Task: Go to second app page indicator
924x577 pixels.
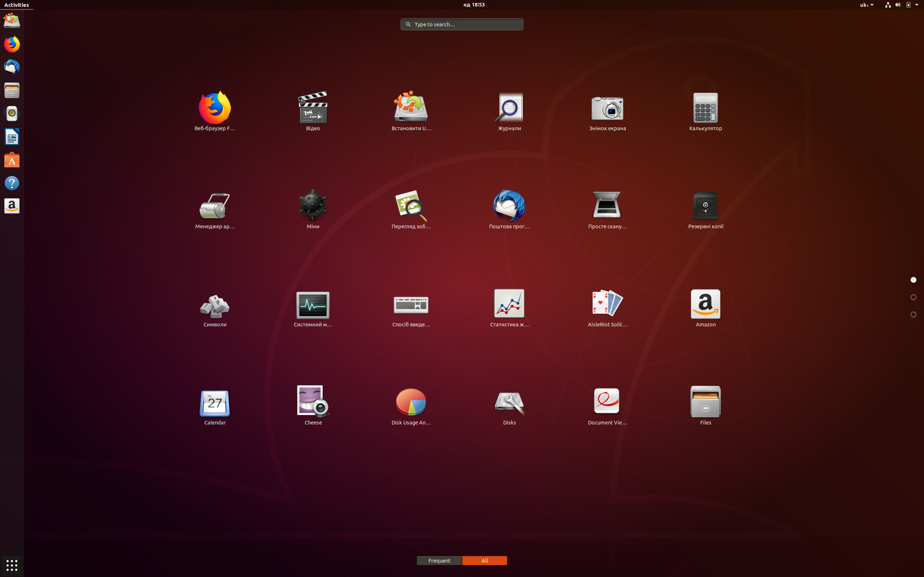Action: [x=913, y=297]
